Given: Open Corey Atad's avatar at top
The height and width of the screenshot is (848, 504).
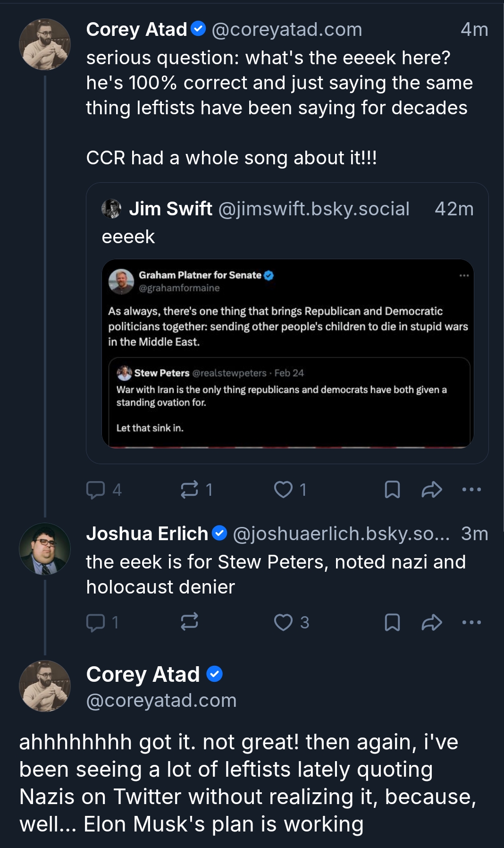Looking at the screenshot, I should pyautogui.click(x=45, y=44).
